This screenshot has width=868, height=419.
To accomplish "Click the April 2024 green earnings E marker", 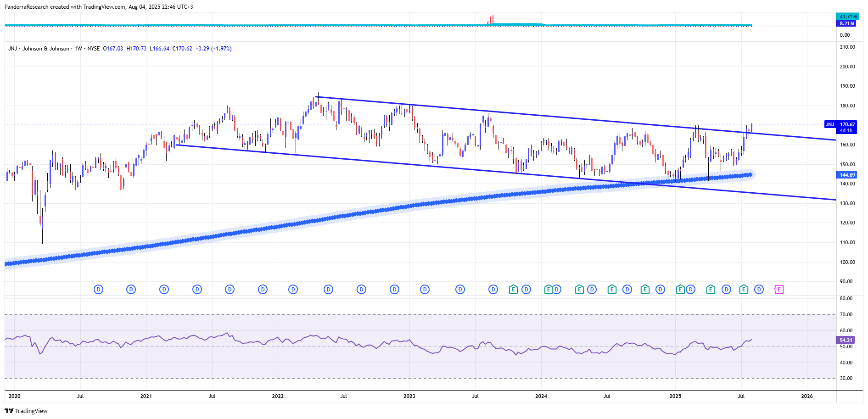I will (579, 290).
